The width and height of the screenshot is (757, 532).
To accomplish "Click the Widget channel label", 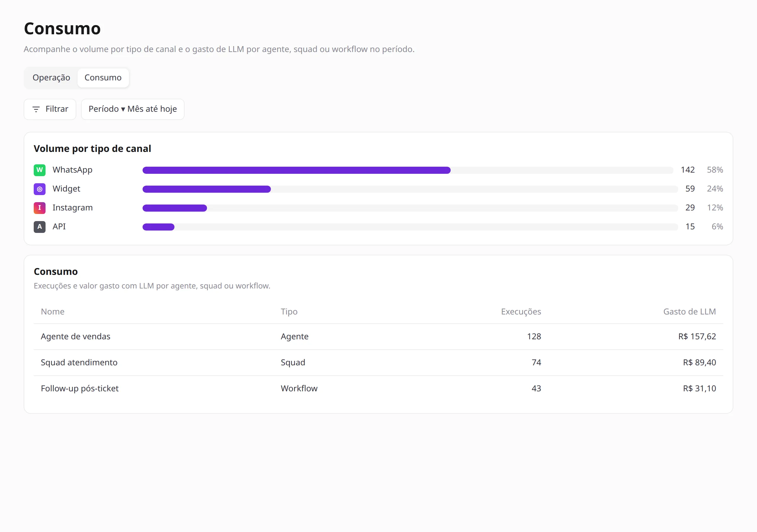I will [x=66, y=189].
